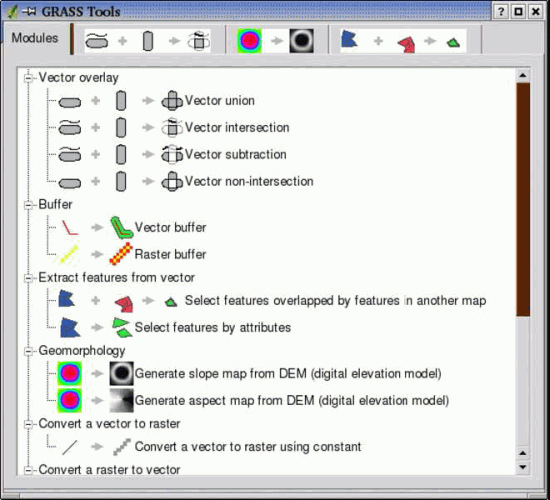Click the stair-step raster conversion icon
The width and height of the screenshot is (550, 500).
(x=122, y=447)
